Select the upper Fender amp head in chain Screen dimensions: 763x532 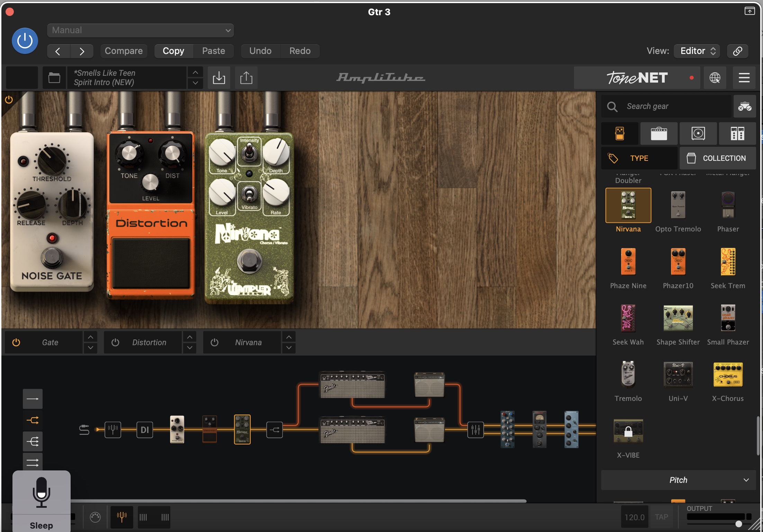tap(352, 385)
